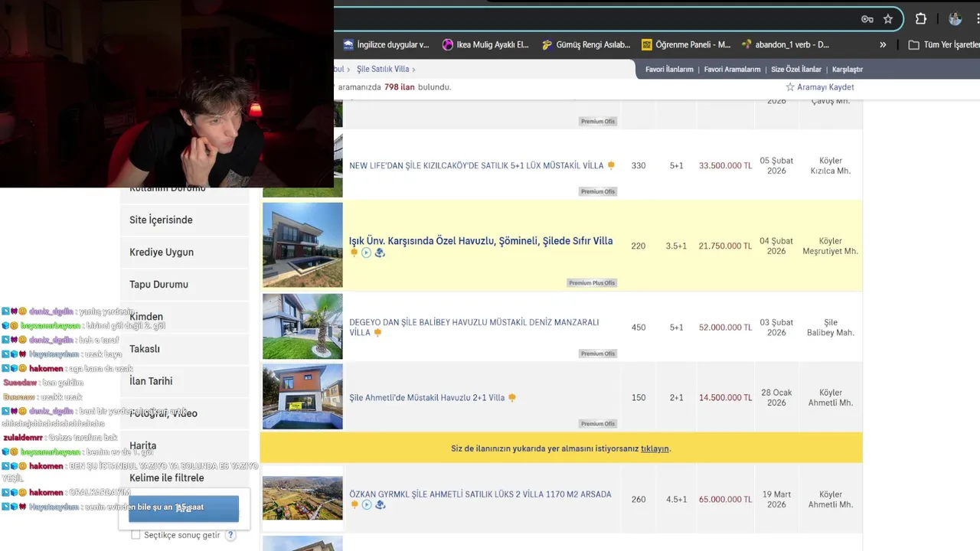Open thumbnail of DEGEYO Balibey villa
The height and width of the screenshot is (551, 980).
[x=302, y=327]
